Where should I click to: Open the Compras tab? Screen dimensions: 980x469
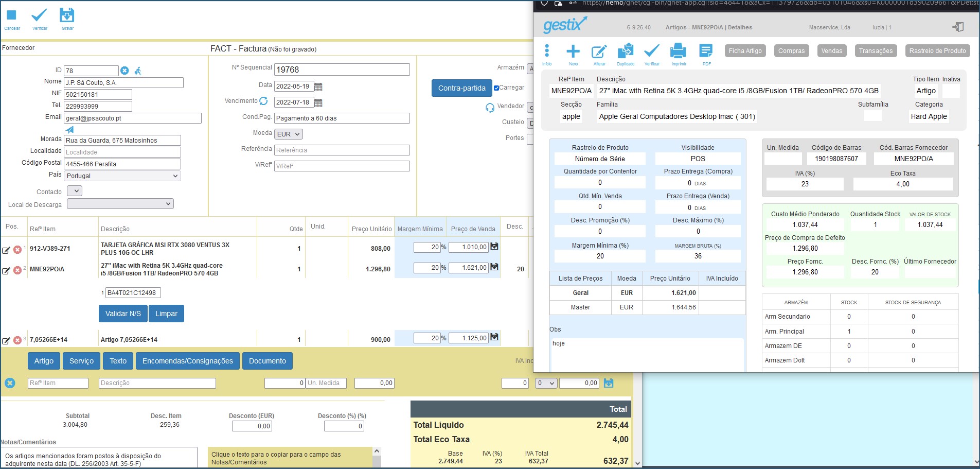[791, 51]
